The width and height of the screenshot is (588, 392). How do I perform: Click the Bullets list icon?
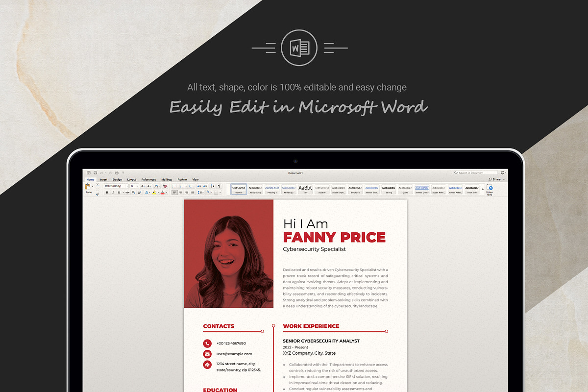tap(174, 186)
